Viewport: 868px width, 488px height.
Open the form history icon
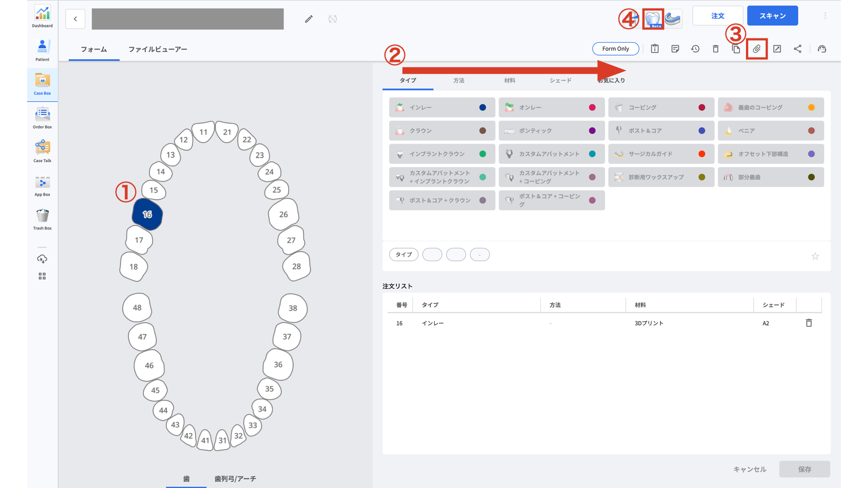tap(695, 49)
